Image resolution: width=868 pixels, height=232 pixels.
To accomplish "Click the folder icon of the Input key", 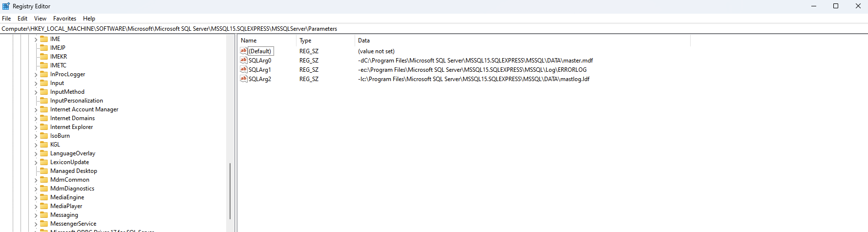I will click(44, 83).
